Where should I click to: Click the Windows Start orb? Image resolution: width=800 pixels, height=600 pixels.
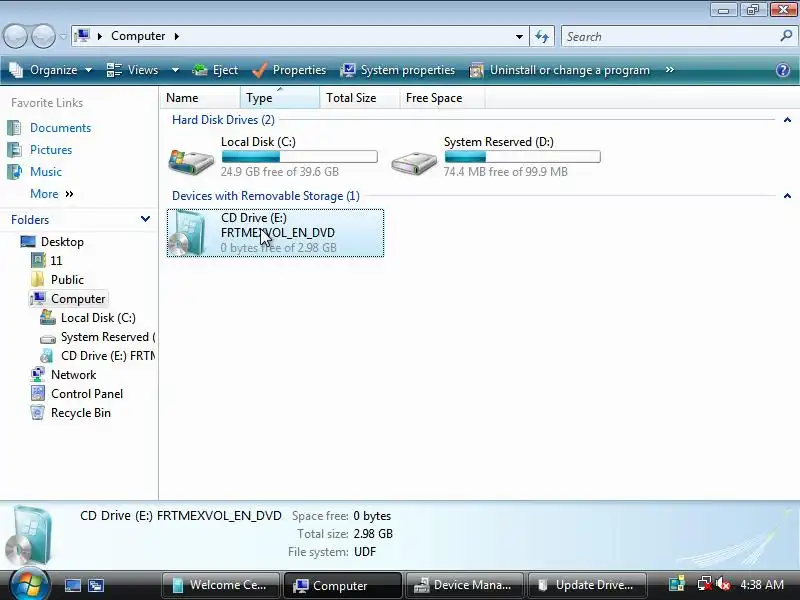click(x=29, y=584)
